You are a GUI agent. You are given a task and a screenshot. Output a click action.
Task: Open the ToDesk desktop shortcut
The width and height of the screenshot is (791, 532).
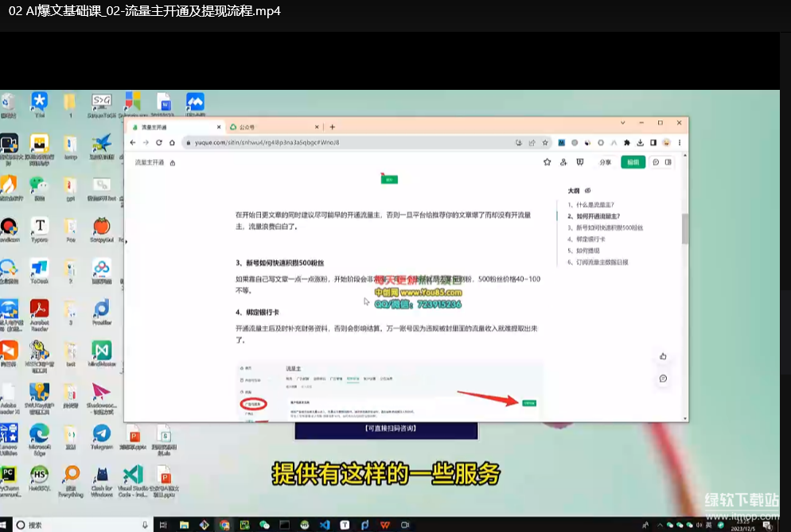(39, 271)
